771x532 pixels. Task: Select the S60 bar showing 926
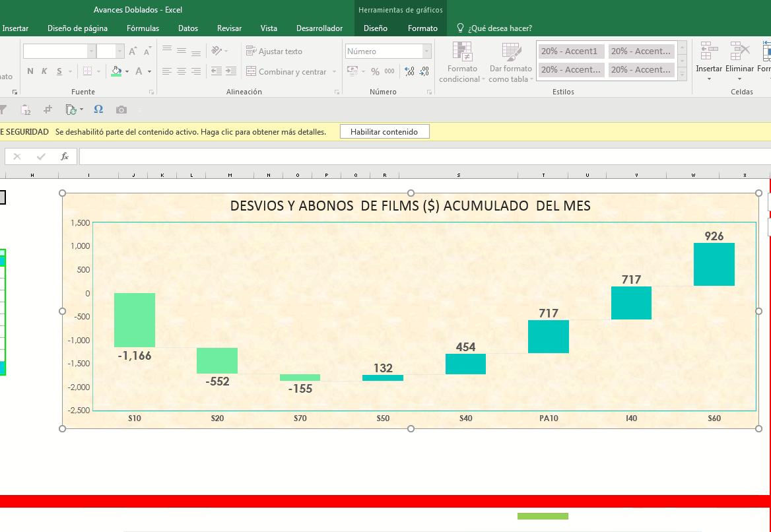pos(714,264)
